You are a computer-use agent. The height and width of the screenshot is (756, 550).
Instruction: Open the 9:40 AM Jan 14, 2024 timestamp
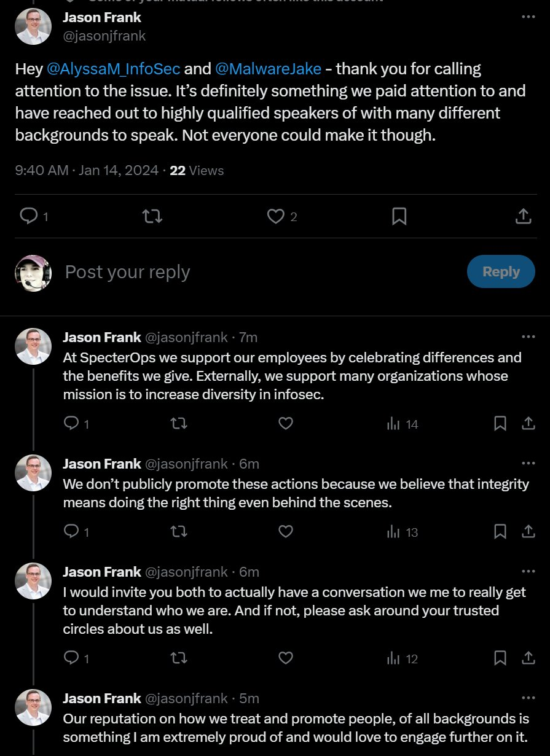click(87, 171)
